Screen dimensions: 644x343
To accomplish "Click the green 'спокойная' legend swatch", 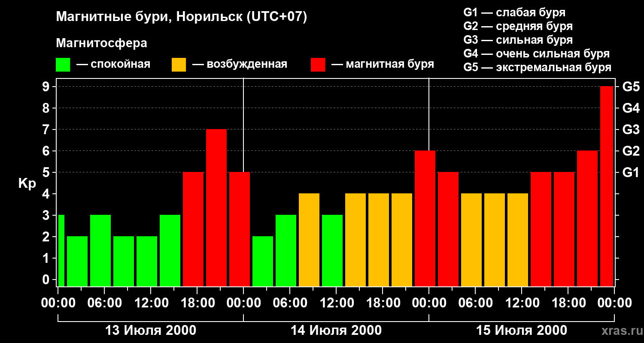I will coord(63,65).
